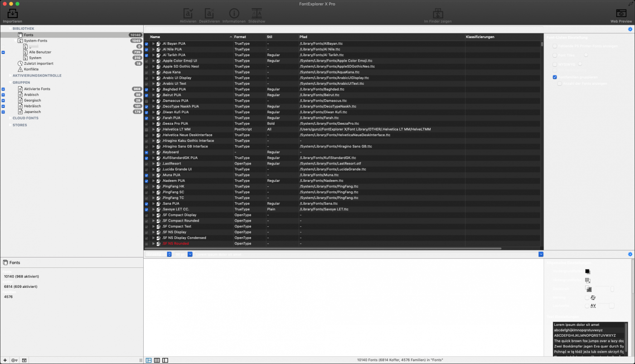Image resolution: width=635 pixels, height=364 pixels.
Task: Toggle the Arabisch group activation checkbox
Action: 3,95
